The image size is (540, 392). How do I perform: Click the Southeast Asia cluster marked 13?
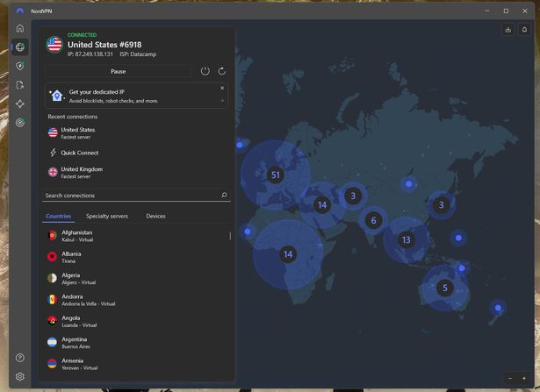point(407,239)
